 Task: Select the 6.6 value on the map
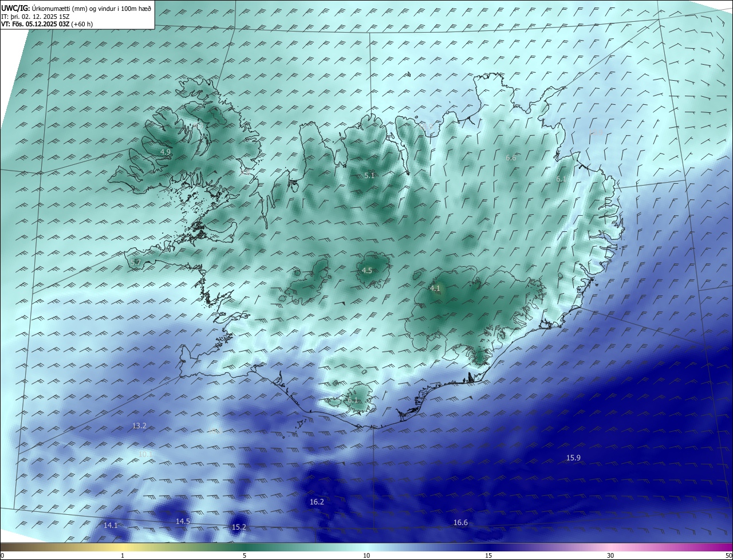[511, 157]
